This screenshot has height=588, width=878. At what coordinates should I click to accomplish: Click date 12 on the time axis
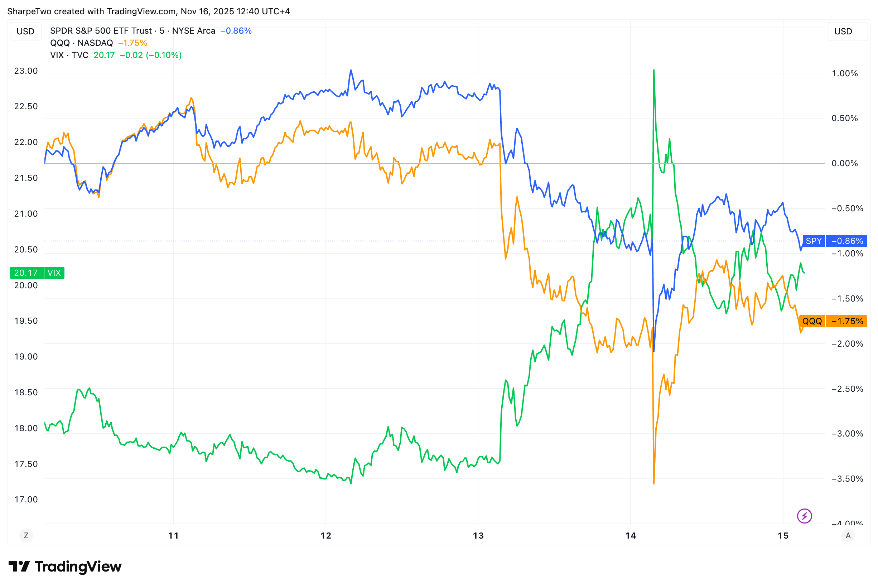pyautogui.click(x=326, y=535)
